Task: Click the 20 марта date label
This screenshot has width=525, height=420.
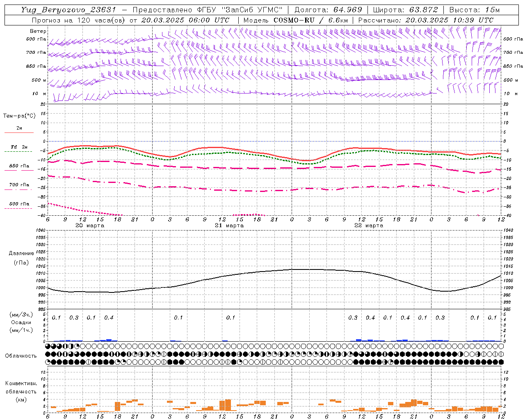Action: (x=90, y=226)
